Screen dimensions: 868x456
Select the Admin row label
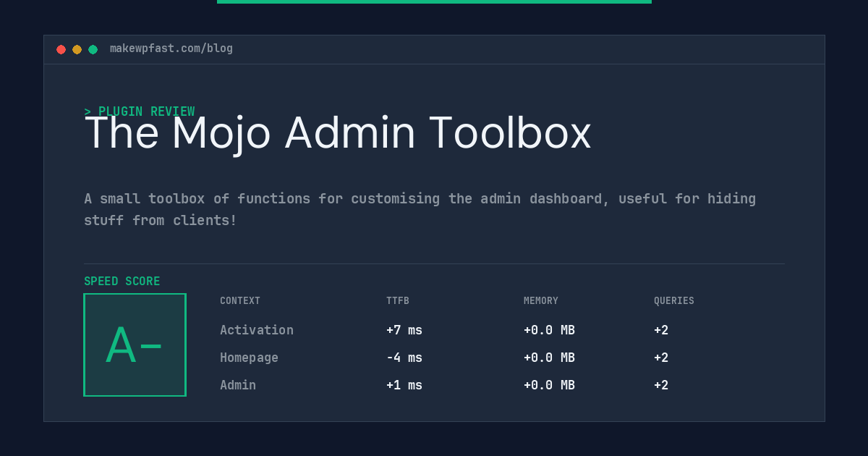tap(238, 385)
